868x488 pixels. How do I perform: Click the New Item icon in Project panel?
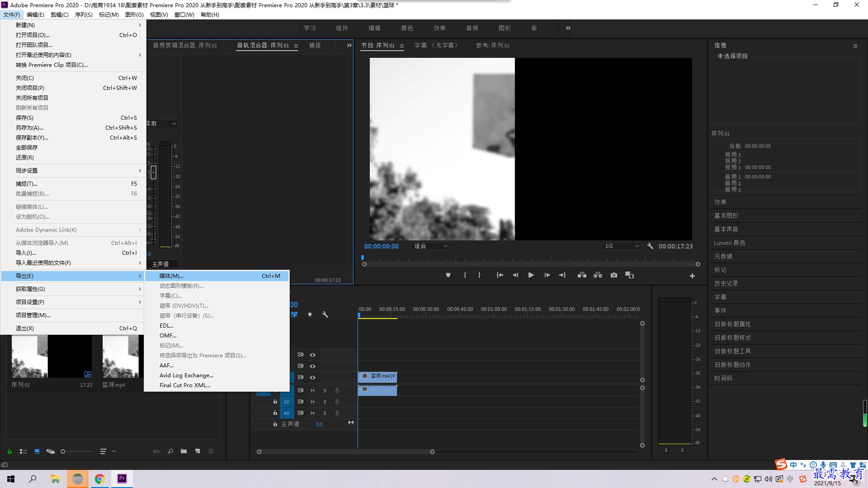click(198, 451)
